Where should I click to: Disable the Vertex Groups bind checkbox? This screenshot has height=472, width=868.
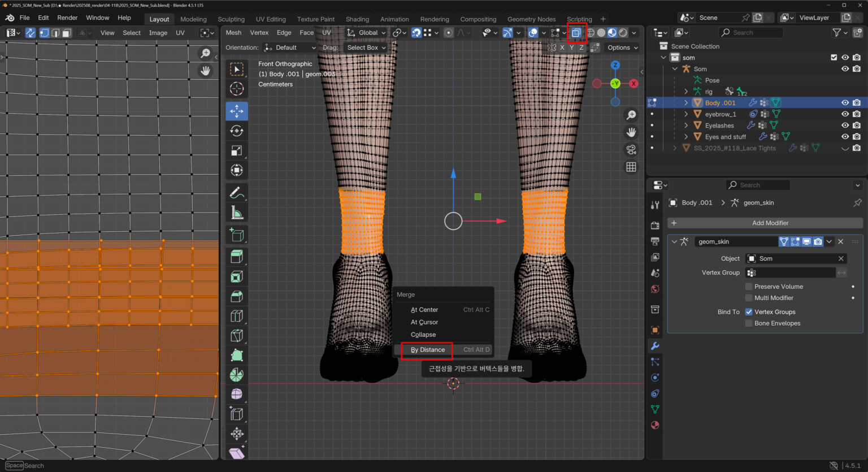[x=749, y=312]
